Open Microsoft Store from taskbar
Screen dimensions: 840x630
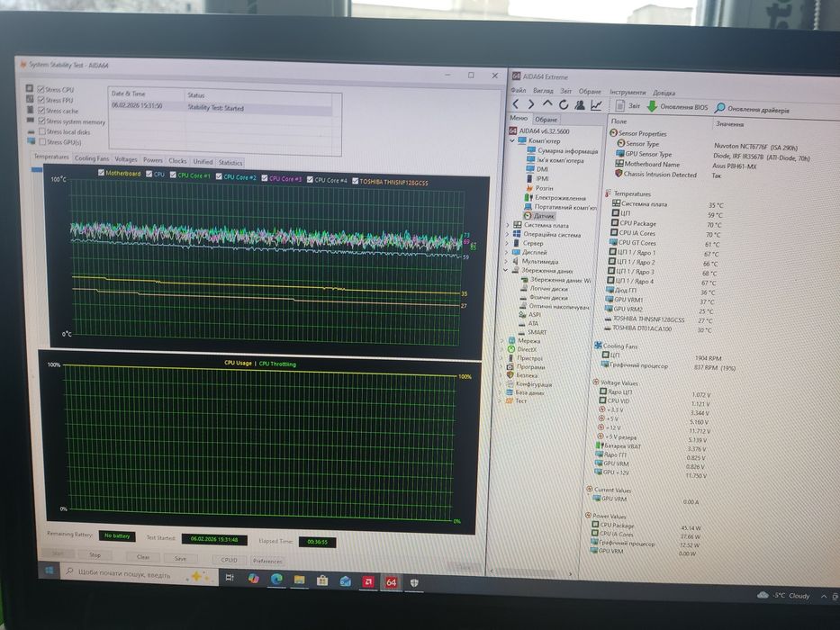tap(322, 580)
